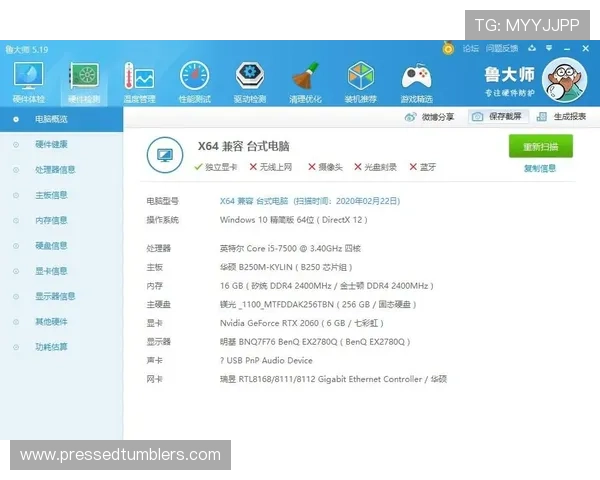Open 性能测试 gauge icon

click(194, 78)
